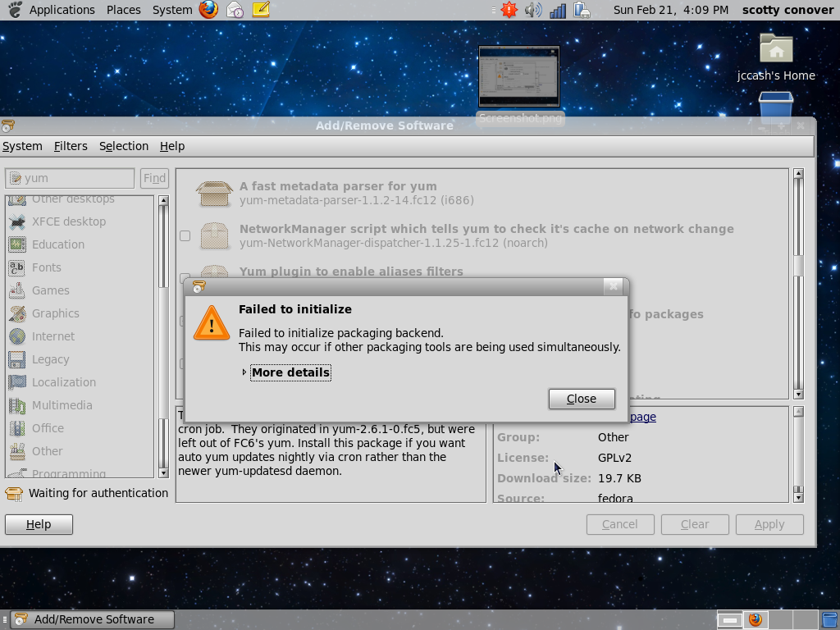This screenshot has height=630, width=840.
Task: Click the Add/Remove Software taskbar button
Action: click(94, 619)
